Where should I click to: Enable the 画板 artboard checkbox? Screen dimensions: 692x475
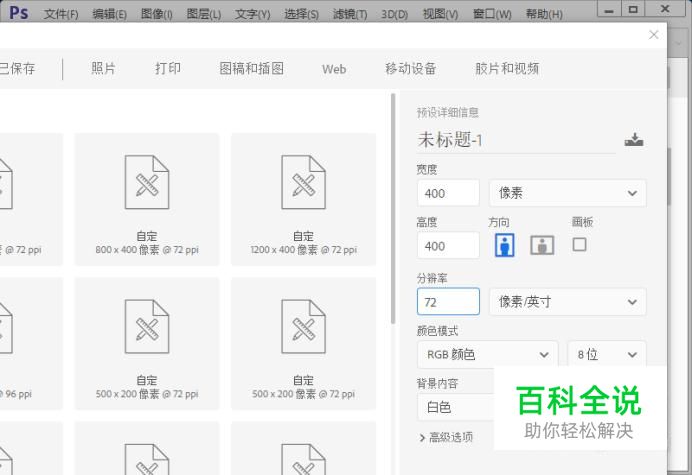click(x=579, y=244)
